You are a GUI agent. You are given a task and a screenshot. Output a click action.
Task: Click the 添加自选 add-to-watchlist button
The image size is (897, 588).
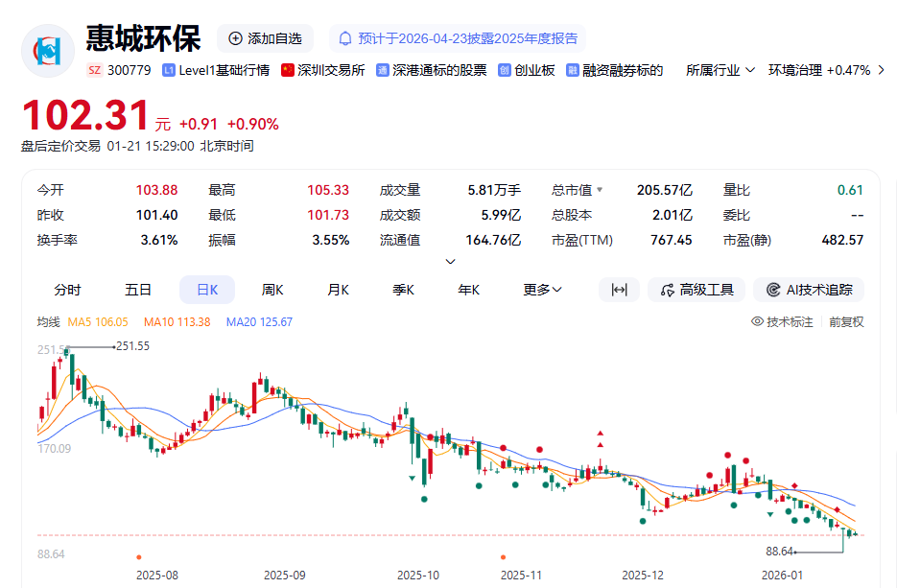(265, 38)
